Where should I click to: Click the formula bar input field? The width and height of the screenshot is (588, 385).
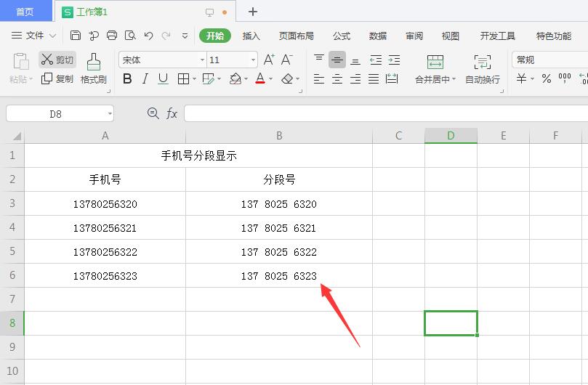(x=386, y=113)
